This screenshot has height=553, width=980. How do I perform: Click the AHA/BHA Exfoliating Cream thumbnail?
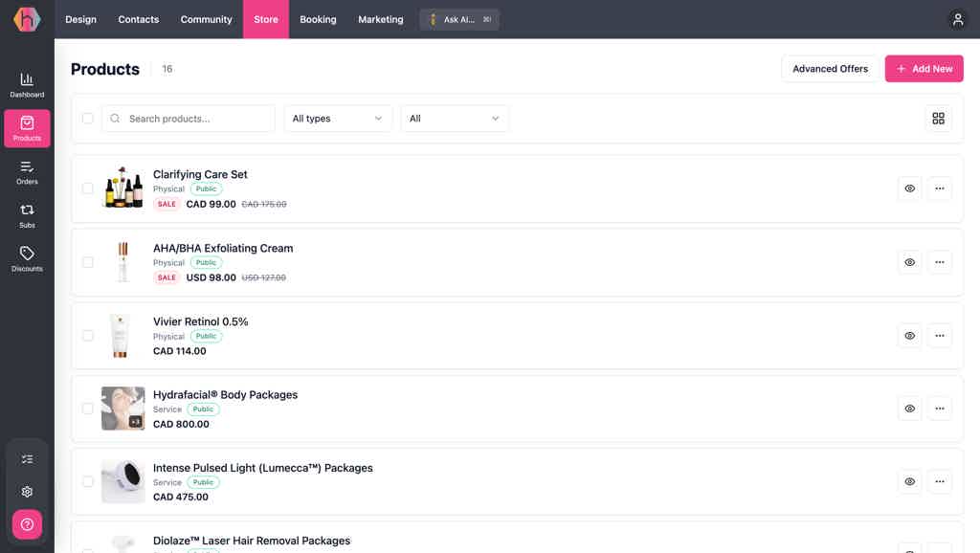(123, 262)
